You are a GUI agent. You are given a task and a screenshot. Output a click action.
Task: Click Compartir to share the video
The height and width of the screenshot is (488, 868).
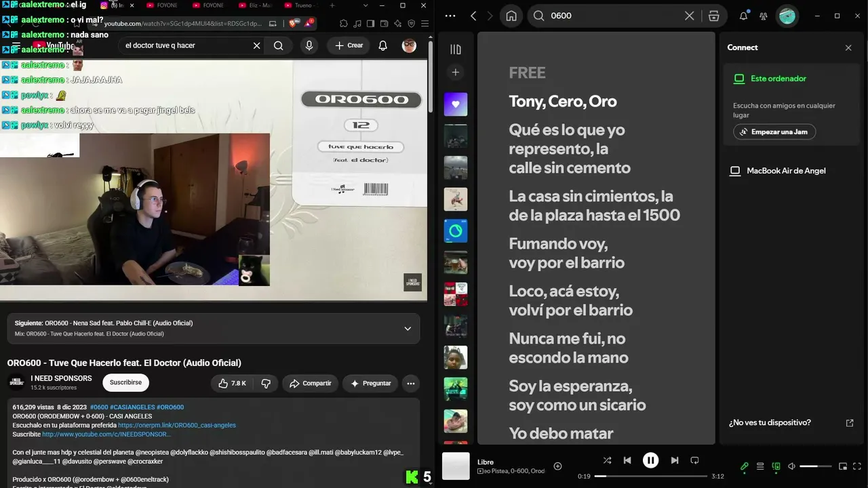(x=310, y=384)
